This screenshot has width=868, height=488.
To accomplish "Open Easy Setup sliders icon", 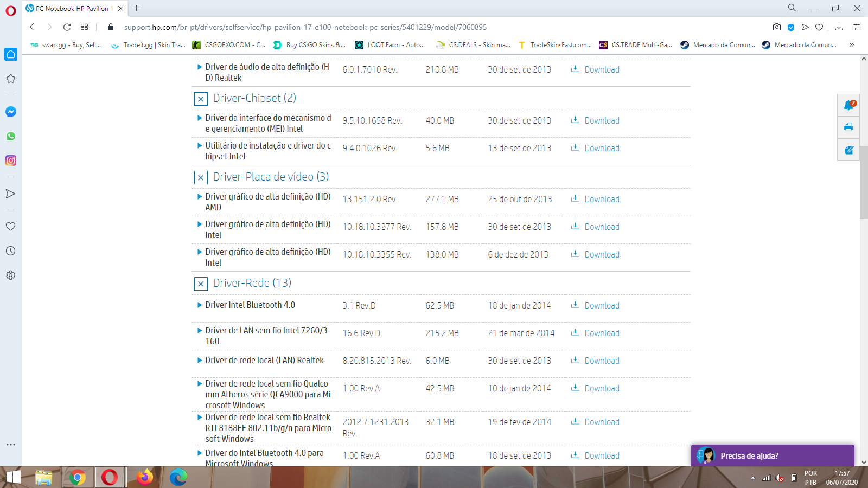I will coord(857,27).
